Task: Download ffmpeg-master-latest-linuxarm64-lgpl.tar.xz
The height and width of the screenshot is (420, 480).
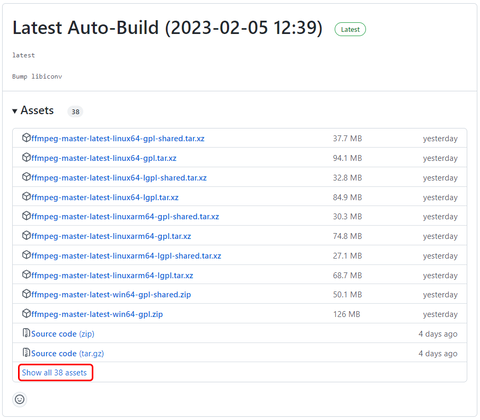Action: click(112, 276)
